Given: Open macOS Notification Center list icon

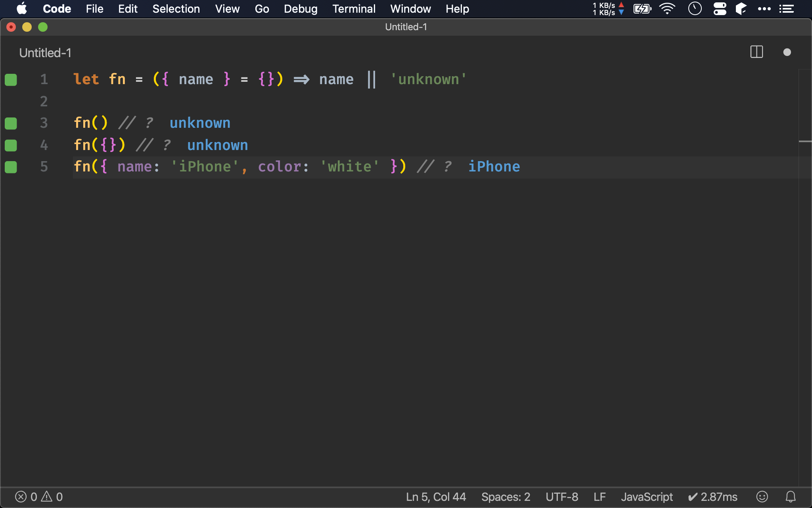Looking at the screenshot, I should pos(786,9).
